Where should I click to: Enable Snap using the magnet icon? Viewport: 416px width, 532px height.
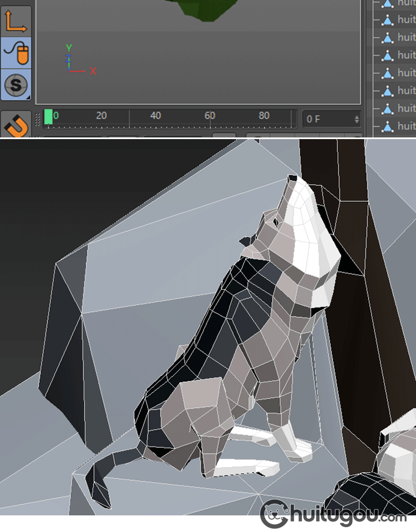click(x=16, y=125)
